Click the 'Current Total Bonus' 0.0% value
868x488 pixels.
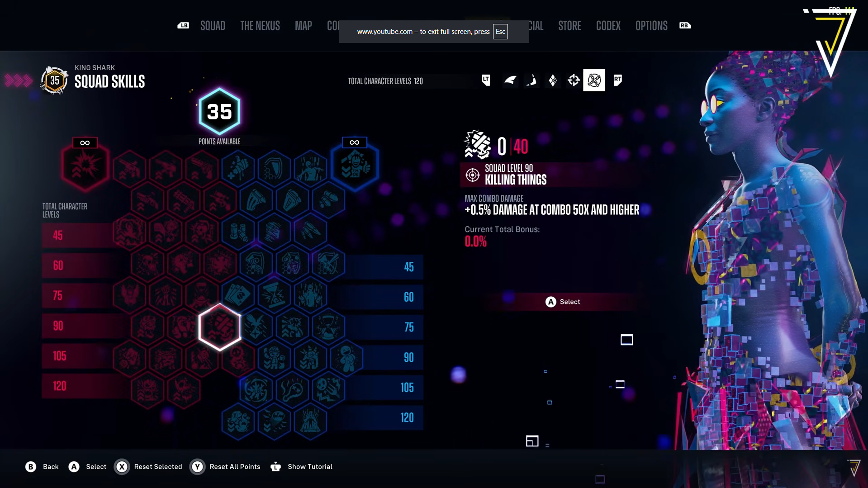[x=476, y=242]
